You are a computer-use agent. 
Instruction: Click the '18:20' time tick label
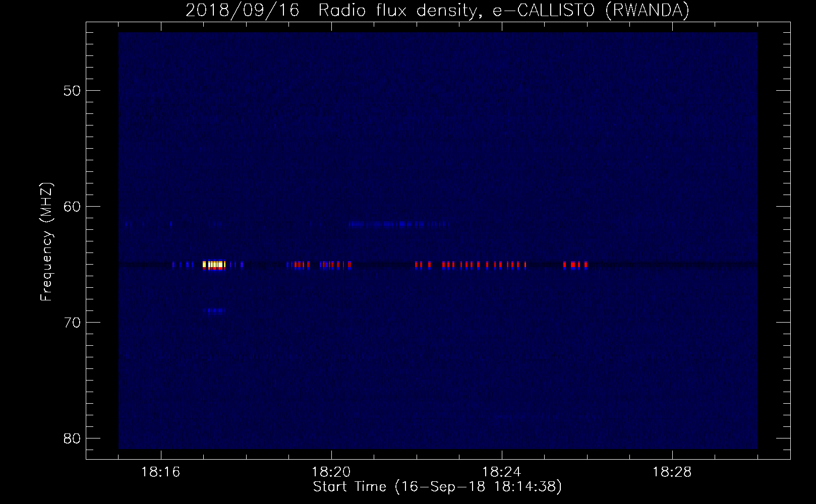(x=331, y=472)
